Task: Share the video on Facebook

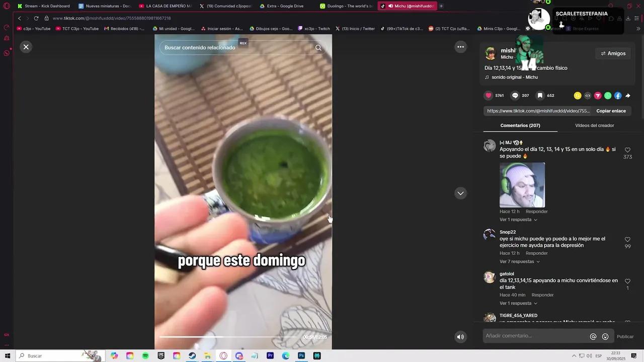Action: (618, 96)
